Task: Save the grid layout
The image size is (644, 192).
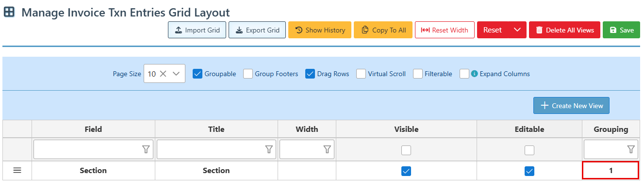Action: tap(621, 30)
